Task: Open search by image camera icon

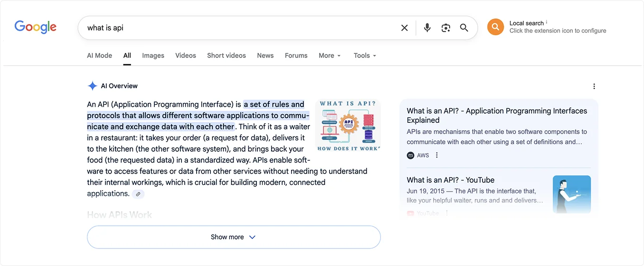Action: point(445,28)
